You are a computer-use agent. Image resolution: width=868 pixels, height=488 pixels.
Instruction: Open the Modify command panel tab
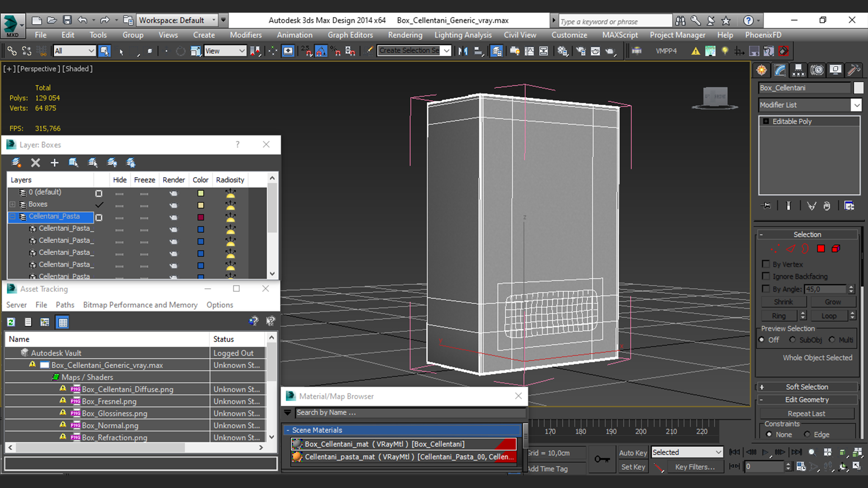tap(780, 70)
